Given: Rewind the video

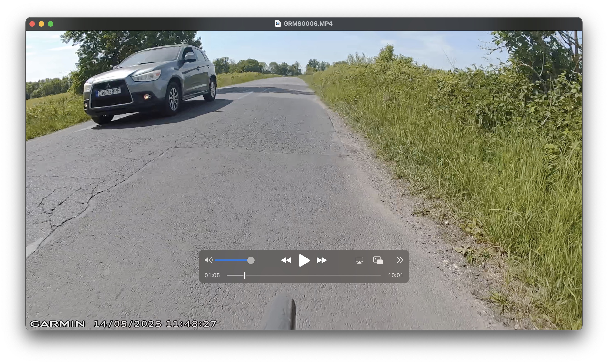Looking at the screenshot, I should [x=286, y=260].
